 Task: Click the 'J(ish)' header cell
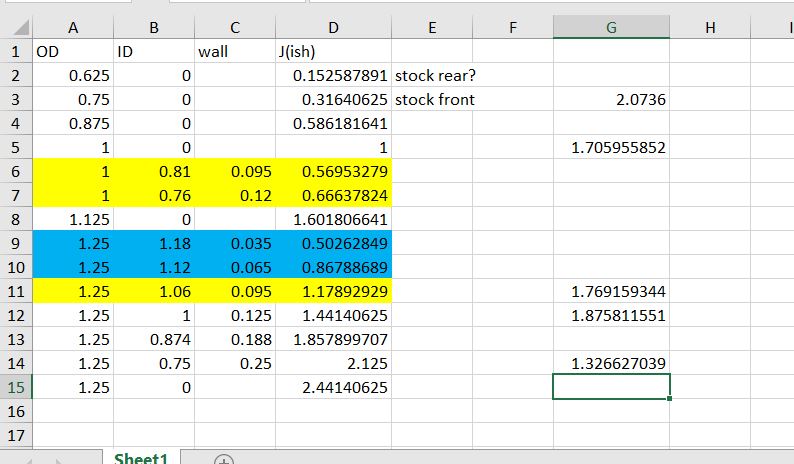tap(333, 51)
